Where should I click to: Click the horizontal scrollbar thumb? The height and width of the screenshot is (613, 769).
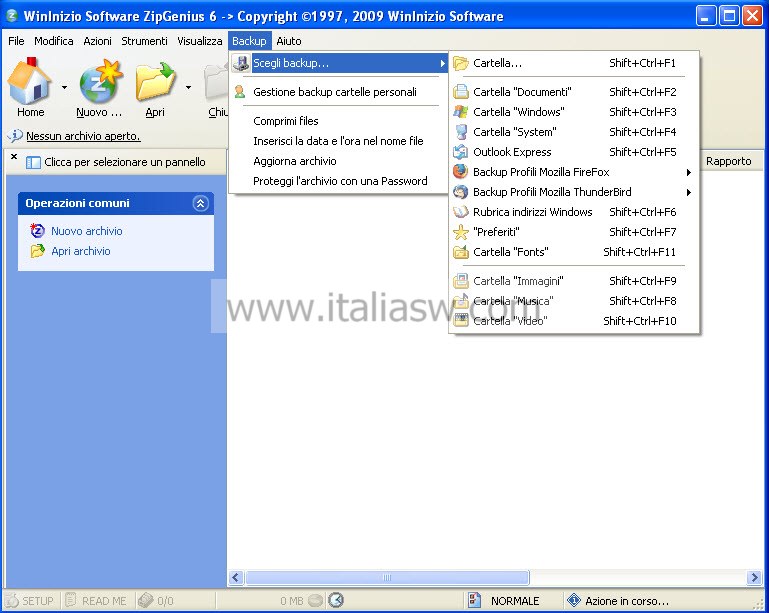(387, 577)
